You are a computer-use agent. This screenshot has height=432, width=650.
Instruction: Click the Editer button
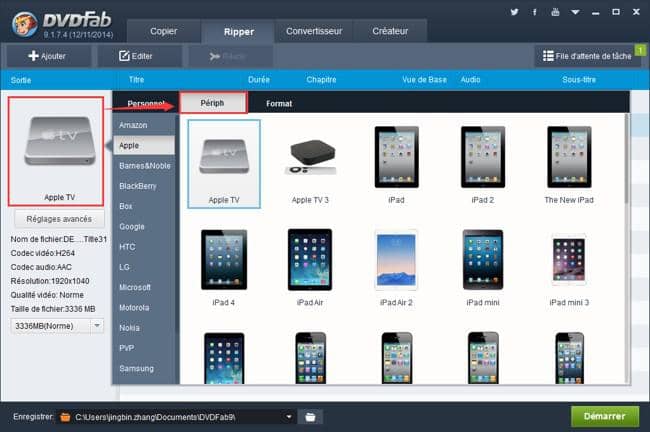[x=139, y=56]
